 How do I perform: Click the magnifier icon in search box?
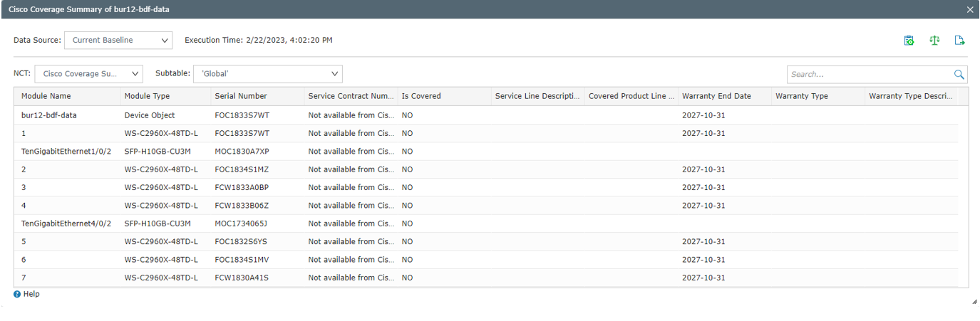pos(959,74)
